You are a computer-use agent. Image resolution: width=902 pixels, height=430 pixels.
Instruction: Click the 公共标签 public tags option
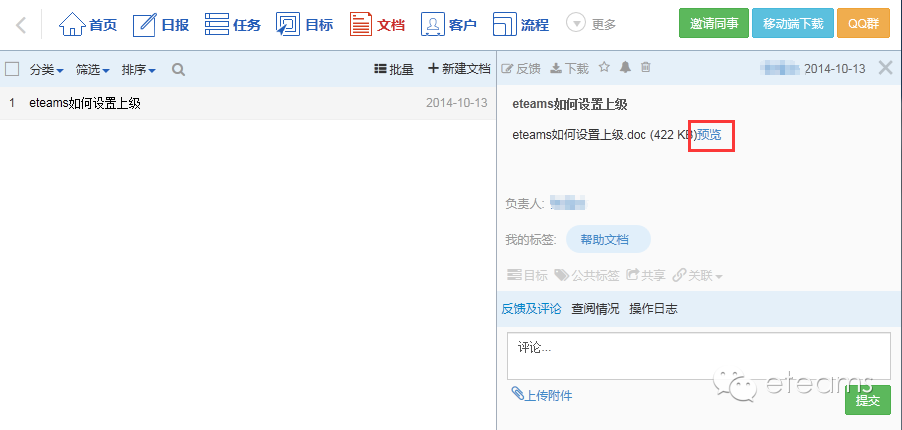(587, 276)
